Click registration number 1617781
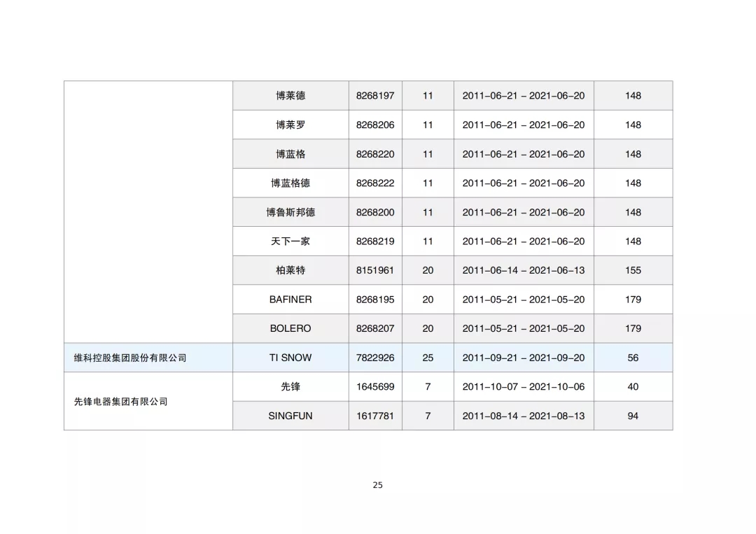Viewport: 756px width, 534px height. (x=375, y=416)
